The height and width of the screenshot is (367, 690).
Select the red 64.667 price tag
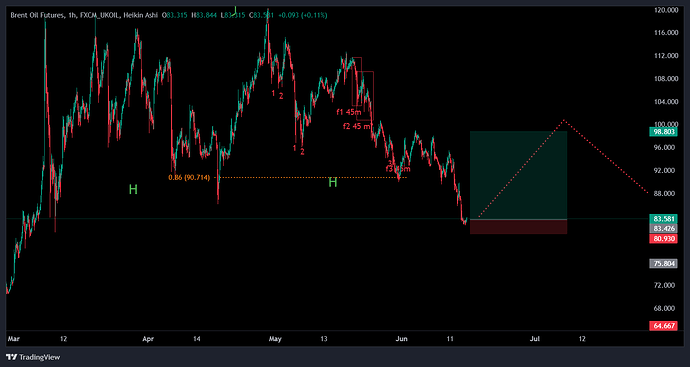(x=663, y=326)
